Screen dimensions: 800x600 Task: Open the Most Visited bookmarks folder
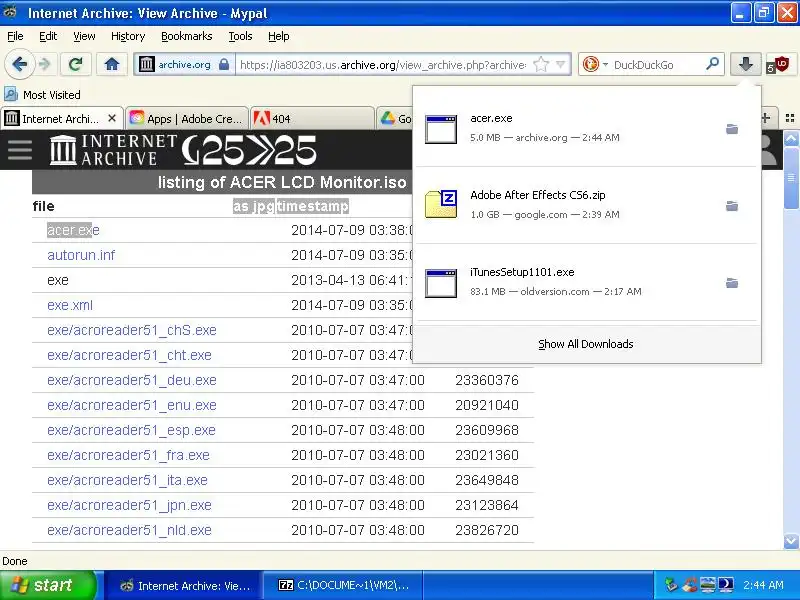(x=42, y=94)
